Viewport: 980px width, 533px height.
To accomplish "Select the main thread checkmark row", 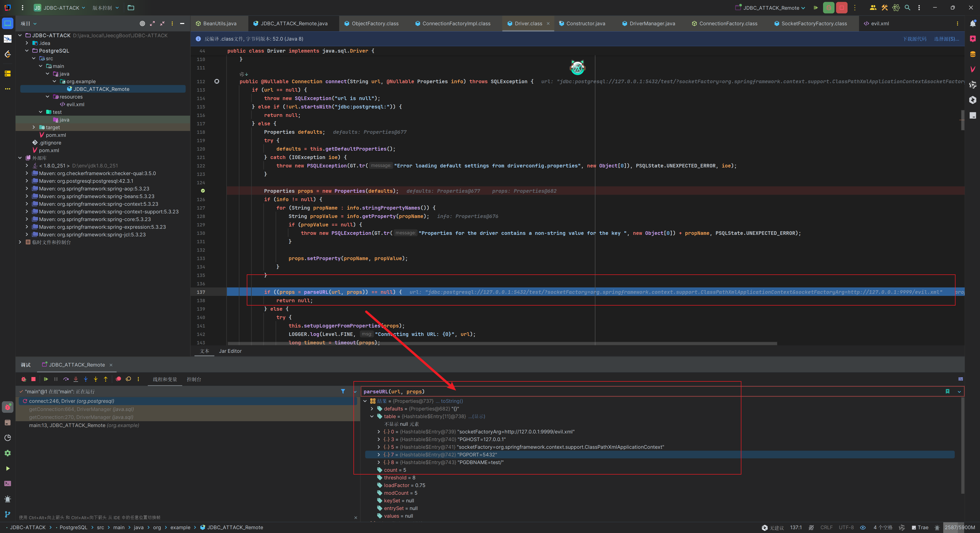I will pos(57,392).
